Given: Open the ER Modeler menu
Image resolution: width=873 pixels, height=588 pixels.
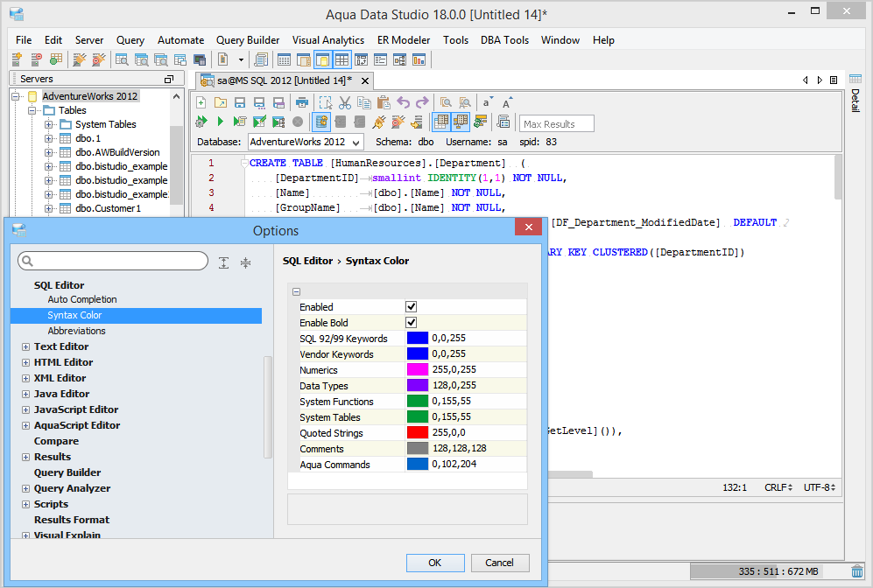Looking at the screenshot, I should click(404, 40).
